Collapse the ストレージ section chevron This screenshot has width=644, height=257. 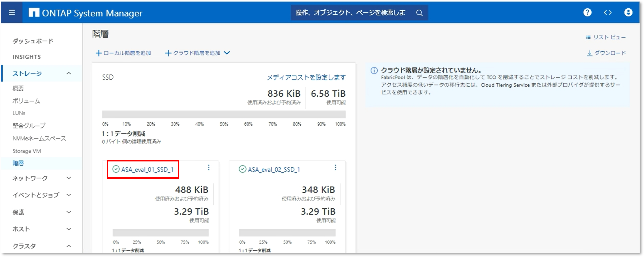tap(69, 73)
